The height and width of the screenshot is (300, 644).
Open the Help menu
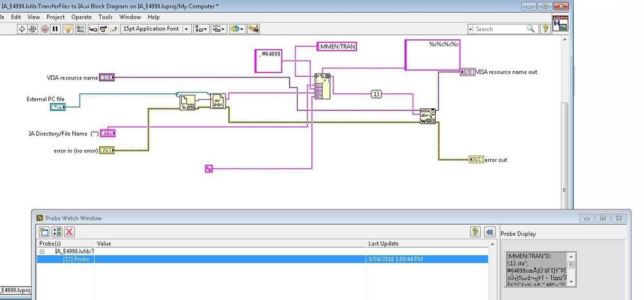pos(153,17)
